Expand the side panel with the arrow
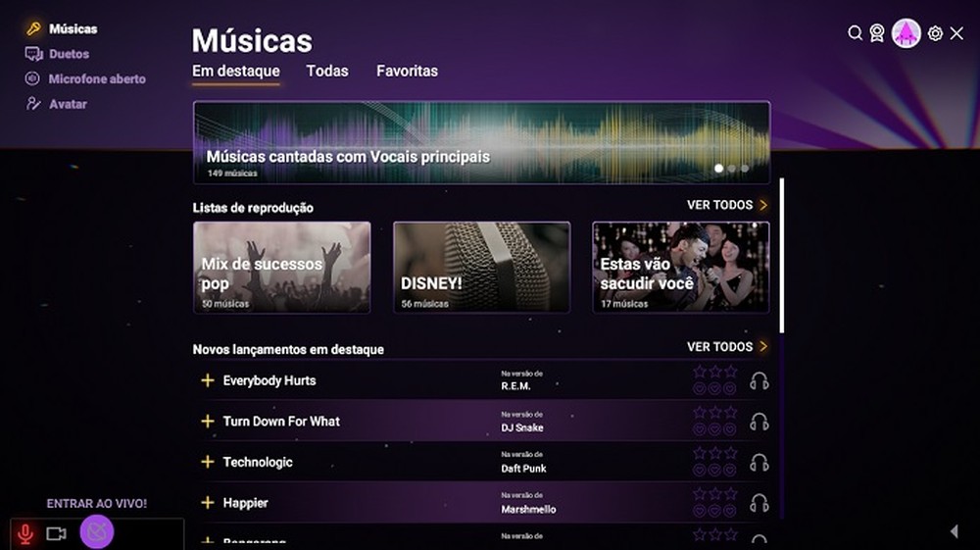This screenshot has width=980, height=550. pos(955,531)
